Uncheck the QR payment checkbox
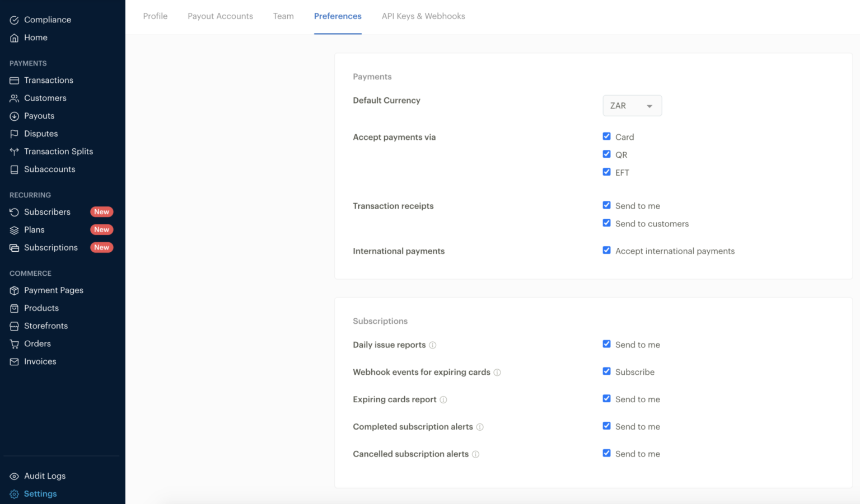 click(606, 154)
